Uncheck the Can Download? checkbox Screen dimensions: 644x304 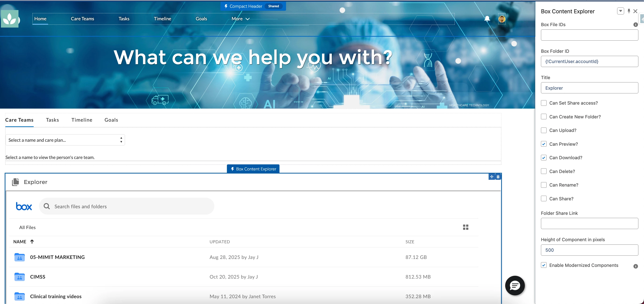click(x=544, y=158)
